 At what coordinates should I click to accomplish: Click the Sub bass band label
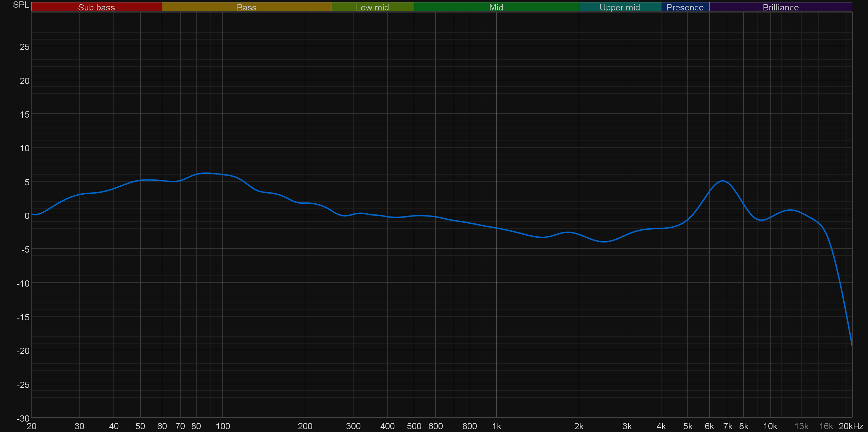(96, 7)
